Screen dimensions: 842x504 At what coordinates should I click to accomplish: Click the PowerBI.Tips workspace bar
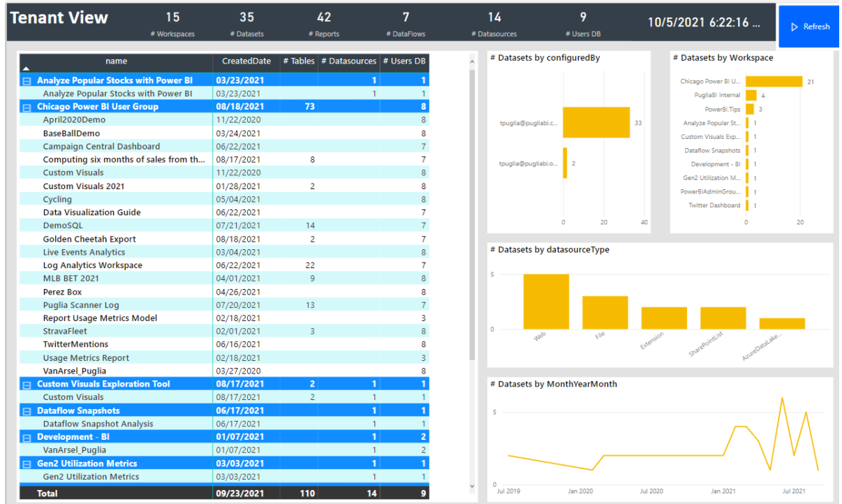[x=750, y=110]
